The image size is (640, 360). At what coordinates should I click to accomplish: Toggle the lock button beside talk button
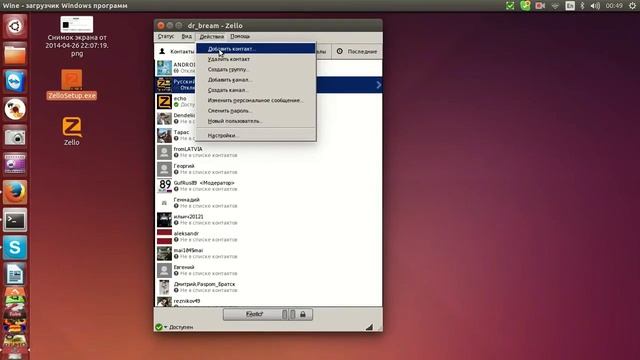302,314
